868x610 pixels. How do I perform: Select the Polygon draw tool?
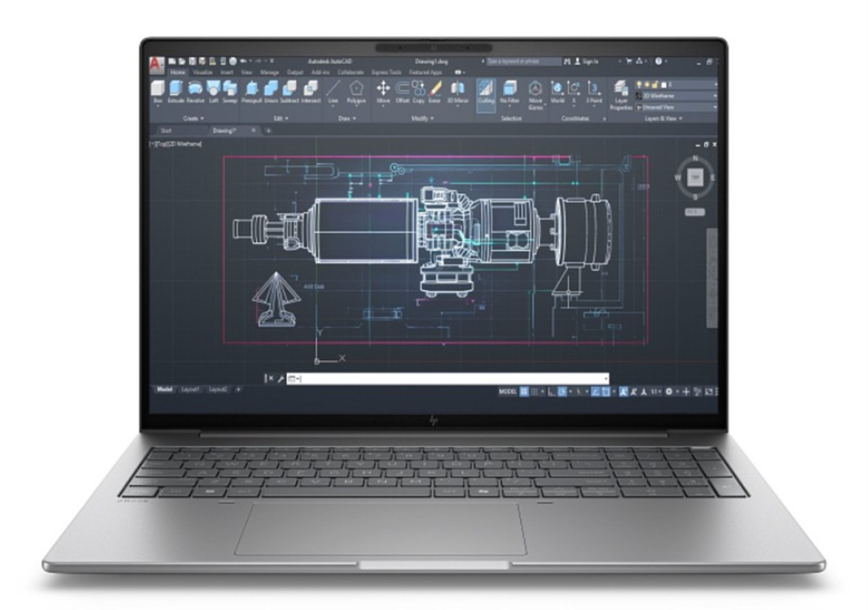pos(356,90)
